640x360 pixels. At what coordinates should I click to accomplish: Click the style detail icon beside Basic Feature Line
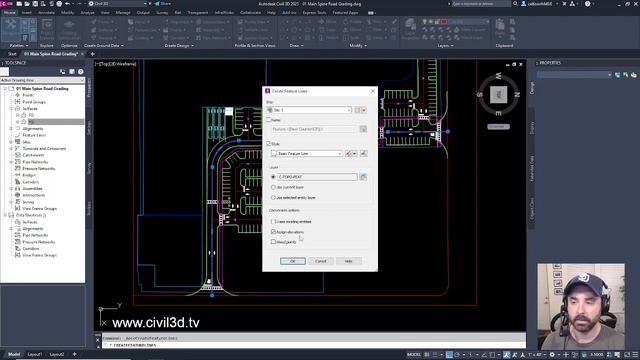coord(363,153)
